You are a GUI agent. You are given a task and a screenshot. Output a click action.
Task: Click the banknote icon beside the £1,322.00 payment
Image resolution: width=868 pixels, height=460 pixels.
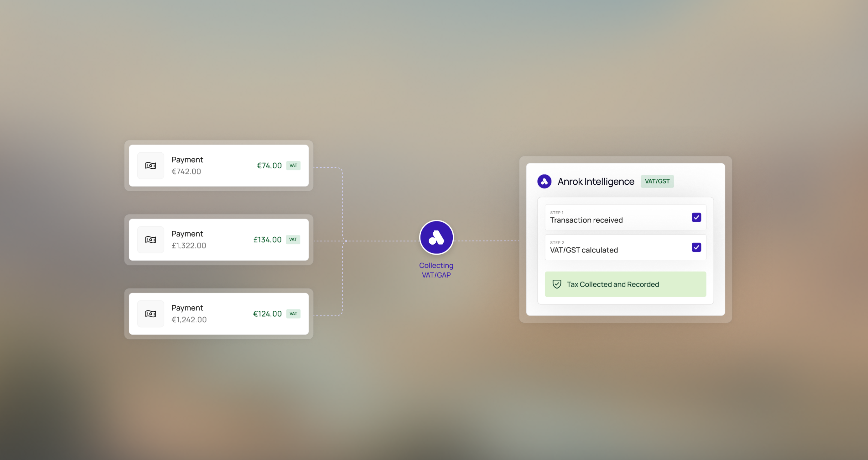coord(150,240)
